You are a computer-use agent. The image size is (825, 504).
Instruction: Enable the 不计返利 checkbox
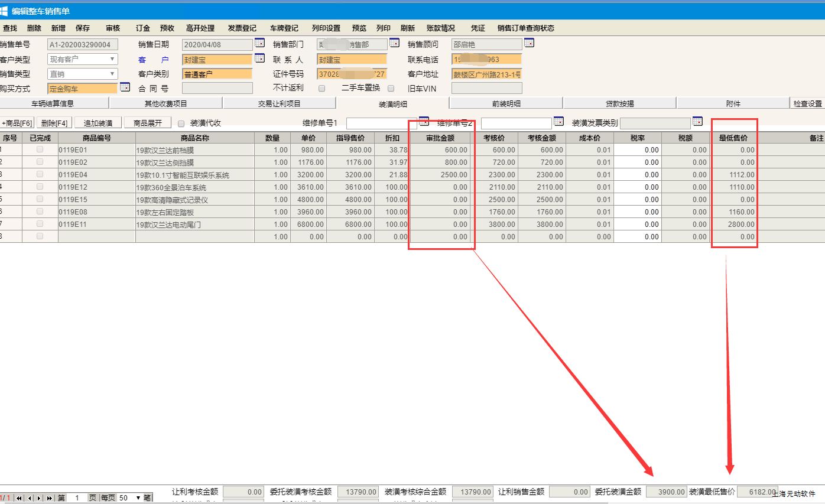click(x=322, y=89)
